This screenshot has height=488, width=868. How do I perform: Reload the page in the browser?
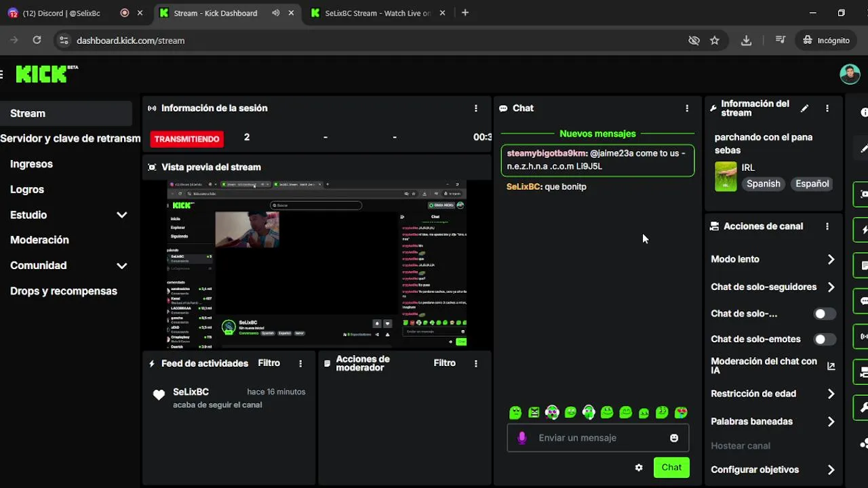click(x=37, y=41)
